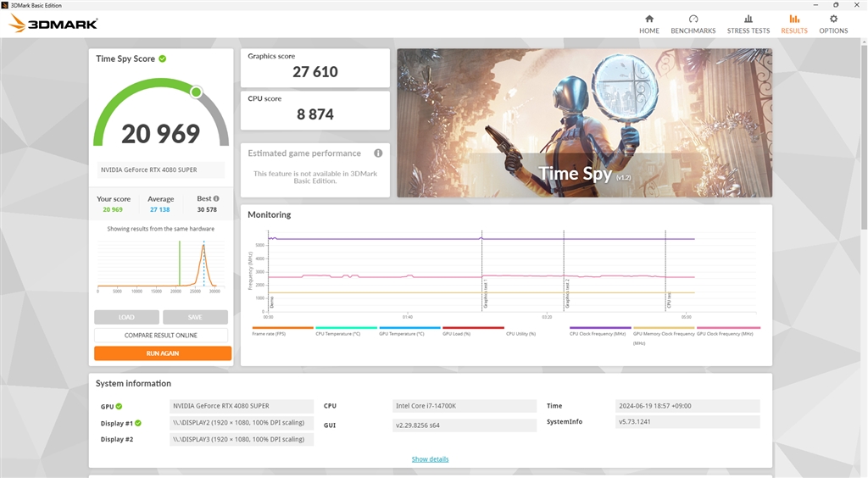
Task: Click the LOAD button
Action: point(127,317)
